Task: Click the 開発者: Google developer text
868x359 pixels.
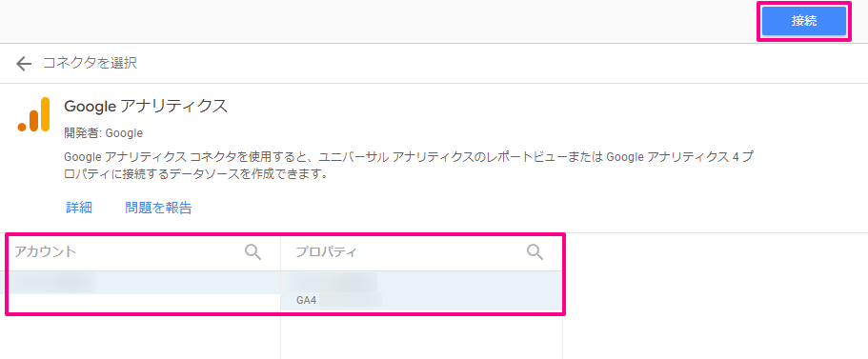Action: coord(104,133)
